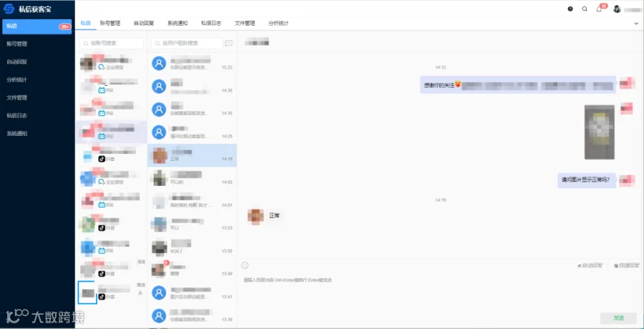Screen dimensions: 644x329
Task: Click the 感谢你的关注 message bubble
Action: click(518, 85)
